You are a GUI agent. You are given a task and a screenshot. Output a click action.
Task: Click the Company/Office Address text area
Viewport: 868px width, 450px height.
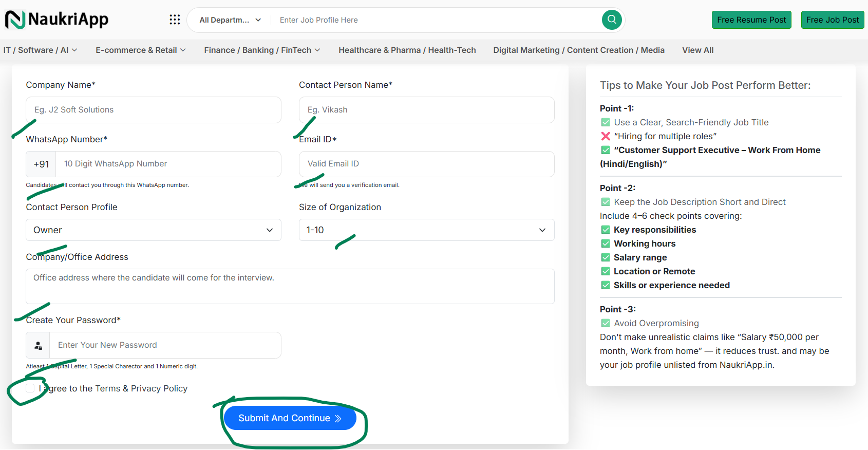pos(290,286)
